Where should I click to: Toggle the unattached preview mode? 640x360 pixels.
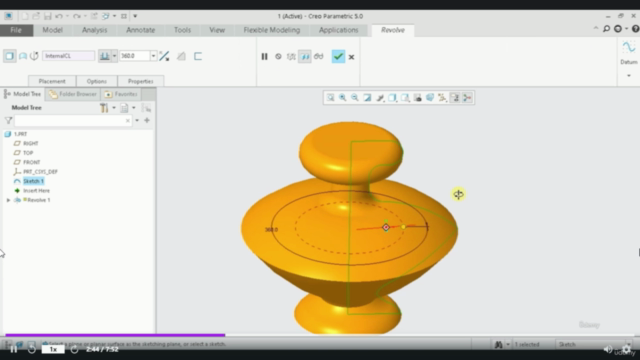pos(291,57)
